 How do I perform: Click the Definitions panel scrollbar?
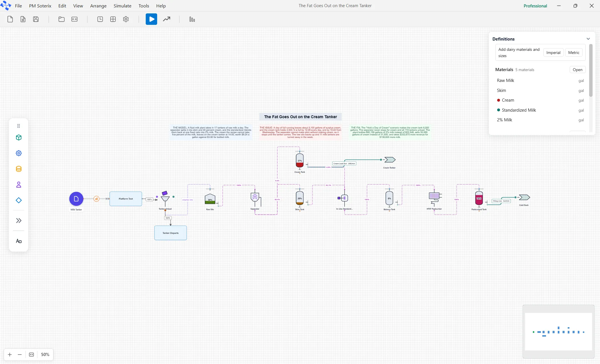pyautogui.click(x=591, y=70)
